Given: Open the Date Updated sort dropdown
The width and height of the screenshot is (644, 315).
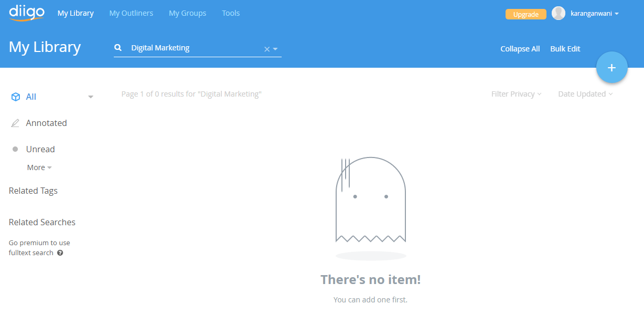Looking at the screenshot, I should pos(585,94).
